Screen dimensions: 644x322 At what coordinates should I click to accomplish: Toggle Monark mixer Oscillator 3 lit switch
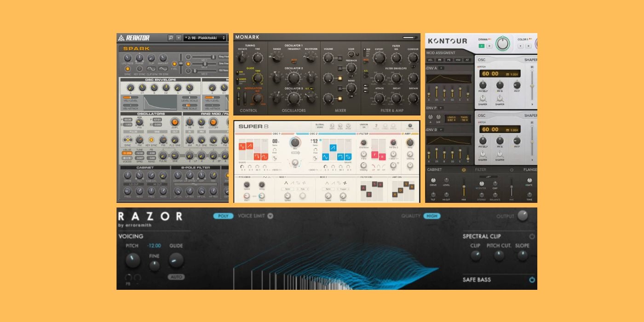(x=339, y=98)
